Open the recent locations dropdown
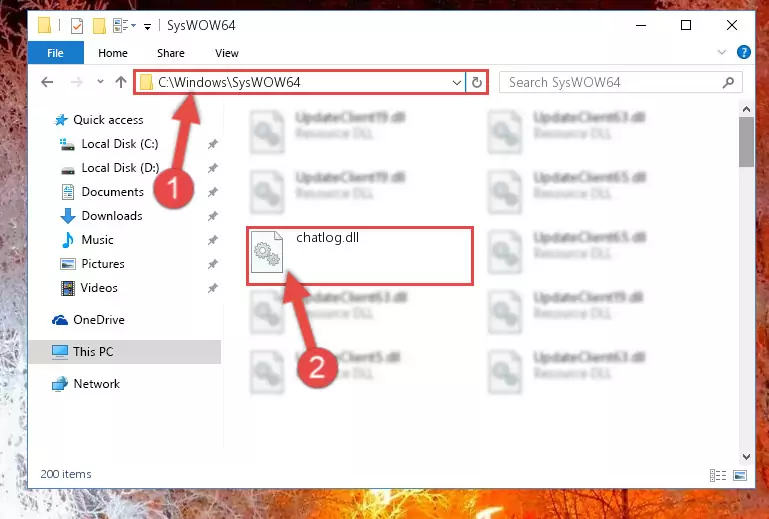The image size is (769, 519). (x=100, y=82)
